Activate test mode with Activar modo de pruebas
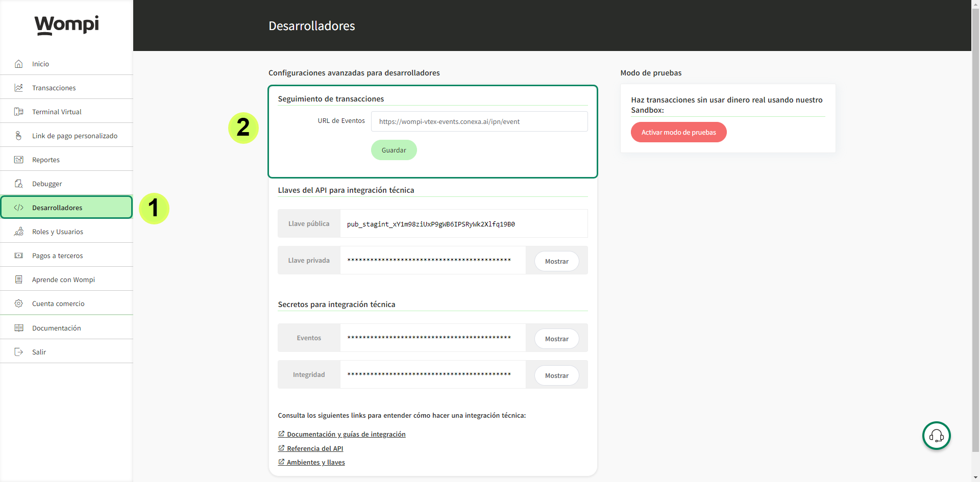This screenshot has height=482, width=980. point(678,132)
